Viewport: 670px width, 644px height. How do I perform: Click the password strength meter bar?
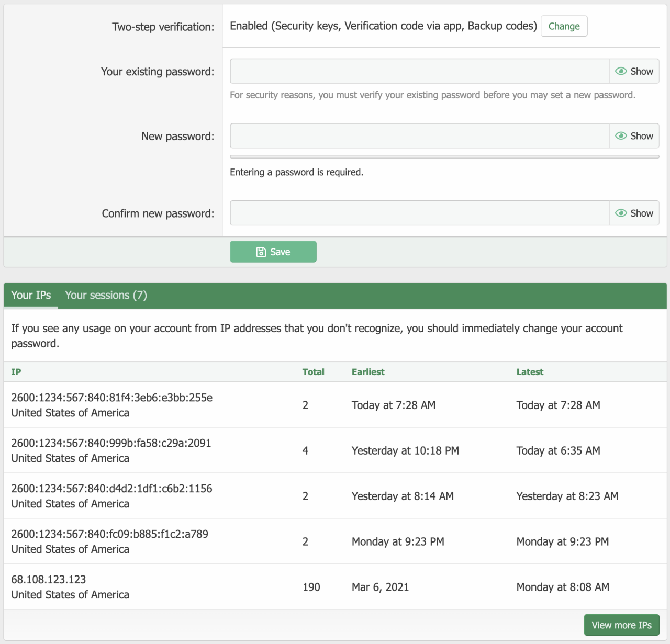pyautogui.click(x=444, y=156)
